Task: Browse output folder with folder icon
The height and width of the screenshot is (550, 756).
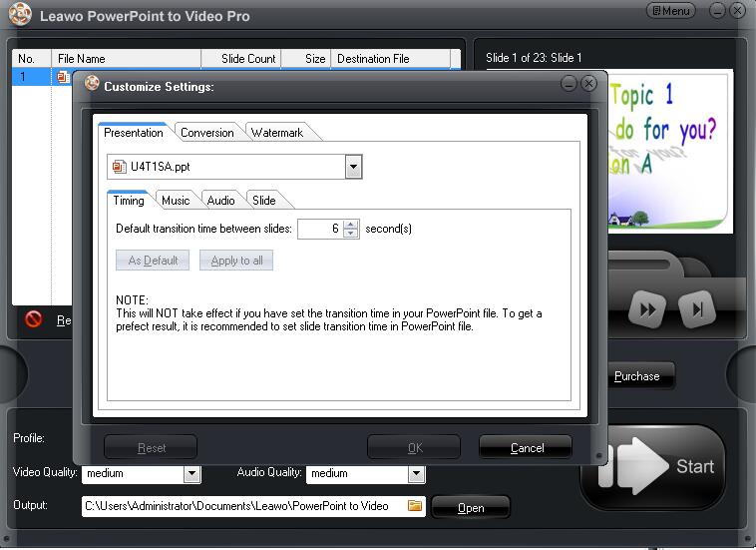Action: coord(415,506)
